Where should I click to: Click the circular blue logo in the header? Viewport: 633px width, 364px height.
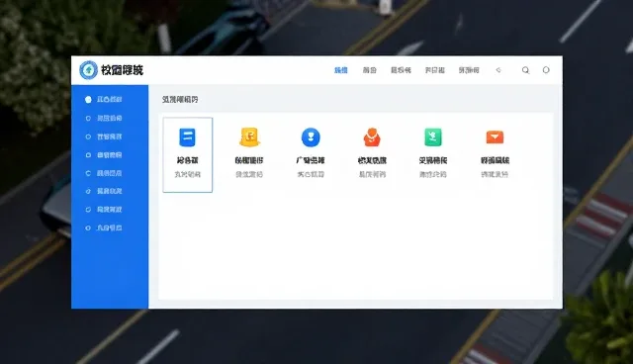[88, 70]
